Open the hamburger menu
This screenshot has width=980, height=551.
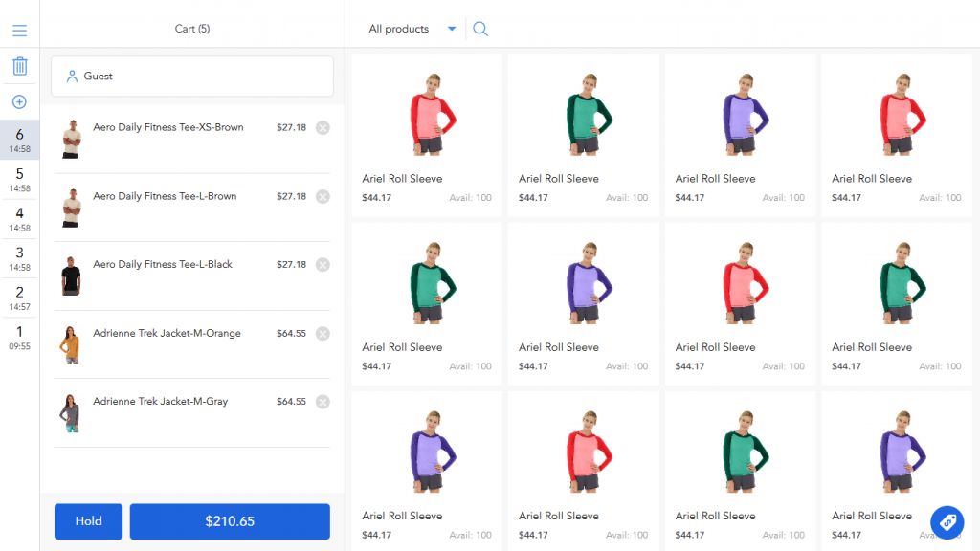[x=19, y=31]
